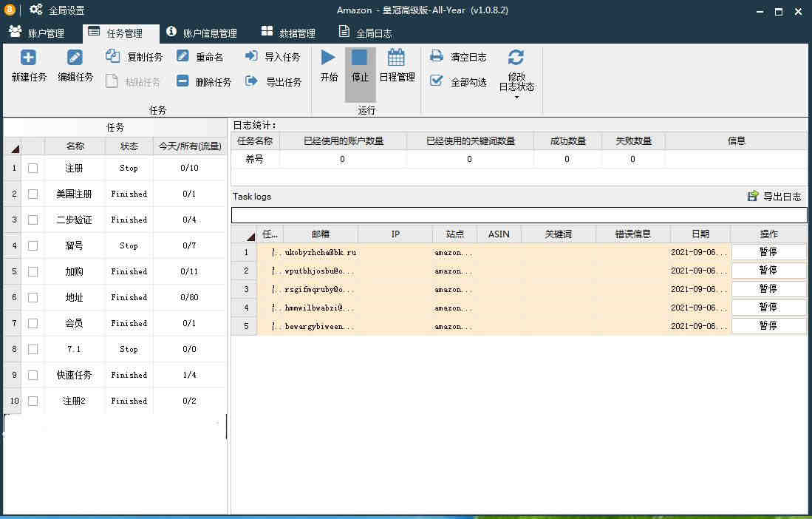The height and width of the screenshot is (519, 812).
Task: Check the box for task 注册2
Action: [x=33, y=401]
